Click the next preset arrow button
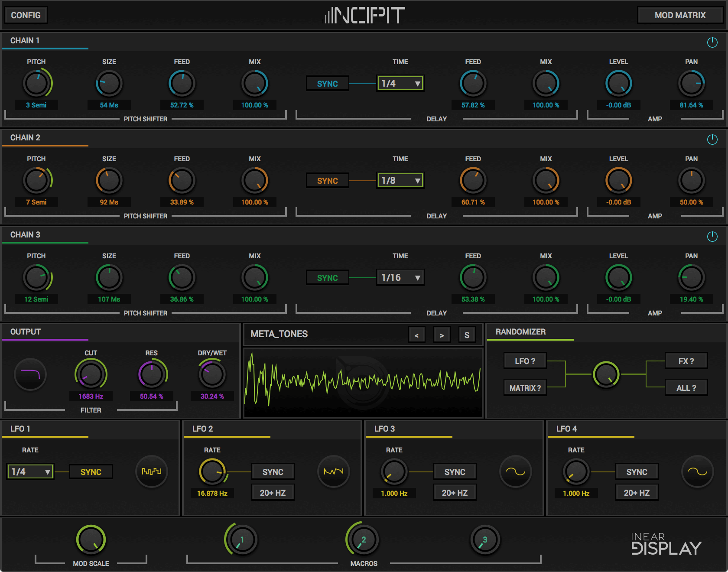Screen dimensions: 728x572 click(442, 335)
